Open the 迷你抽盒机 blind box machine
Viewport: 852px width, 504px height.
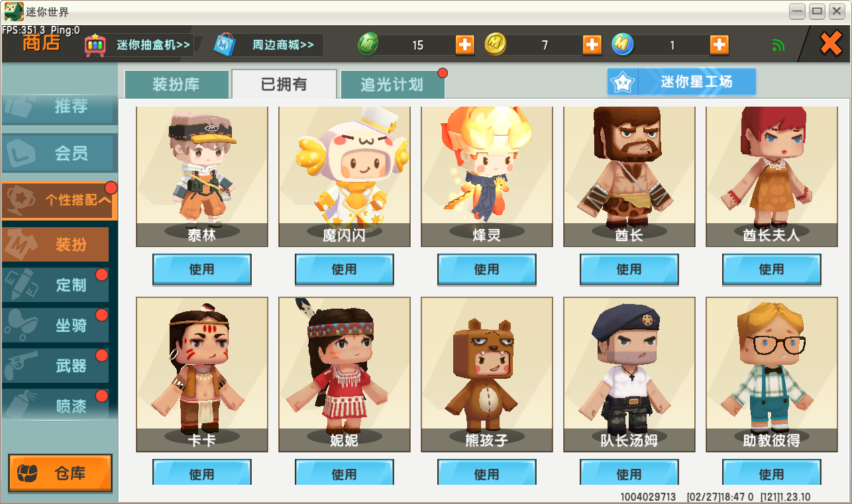138,45
